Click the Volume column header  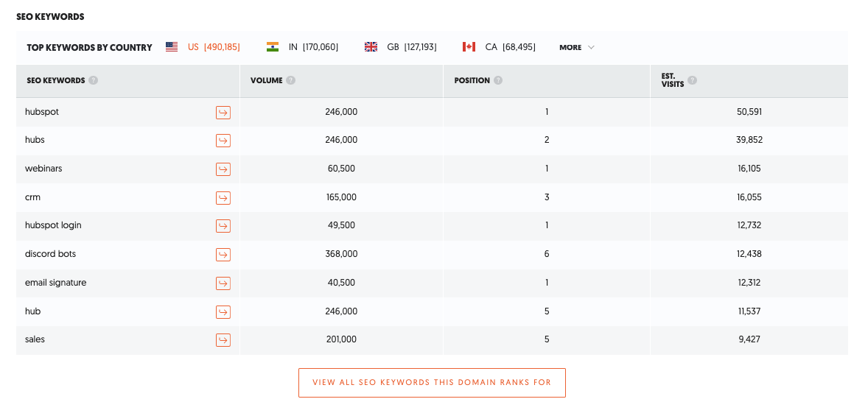point(266,81)
